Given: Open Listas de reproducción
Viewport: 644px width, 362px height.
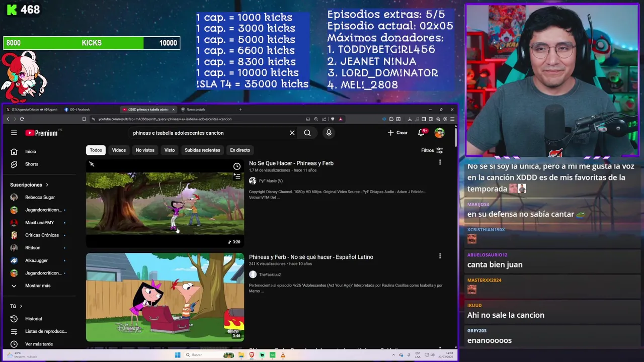Looking at the screenshot, I should point(38,331).
